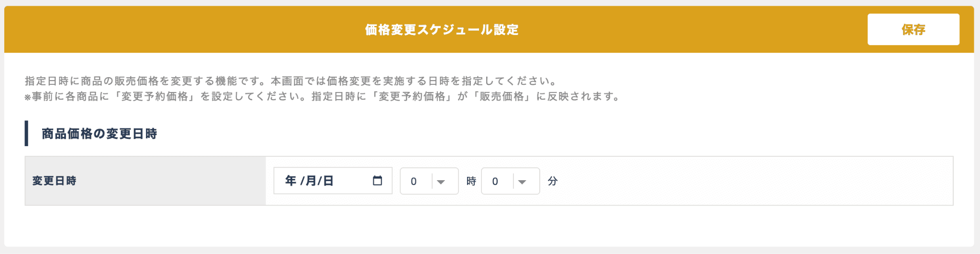The width and height of the screenshot is (980, 254).
Task: Click the 商品価格の変更日時 section heading
Action: click(100, 134)
